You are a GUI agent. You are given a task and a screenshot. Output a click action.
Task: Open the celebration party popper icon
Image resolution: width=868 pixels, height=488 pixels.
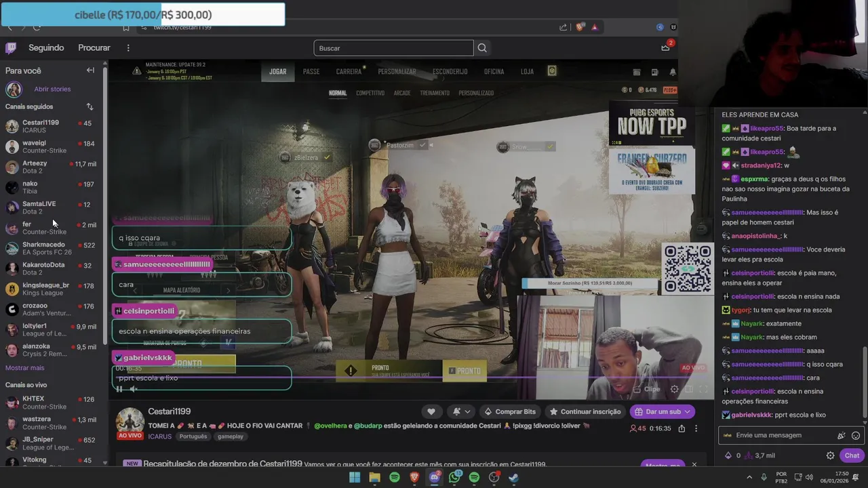coord(842,436)
